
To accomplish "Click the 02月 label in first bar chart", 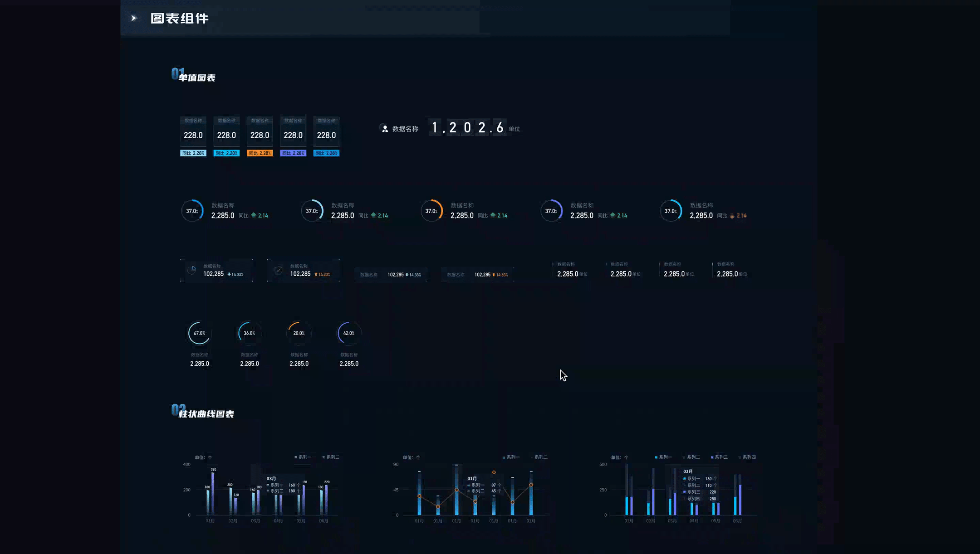I will tap(233, 521).
